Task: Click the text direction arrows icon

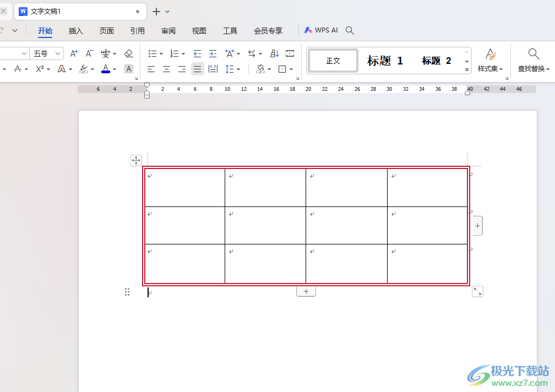Action: 252,53
